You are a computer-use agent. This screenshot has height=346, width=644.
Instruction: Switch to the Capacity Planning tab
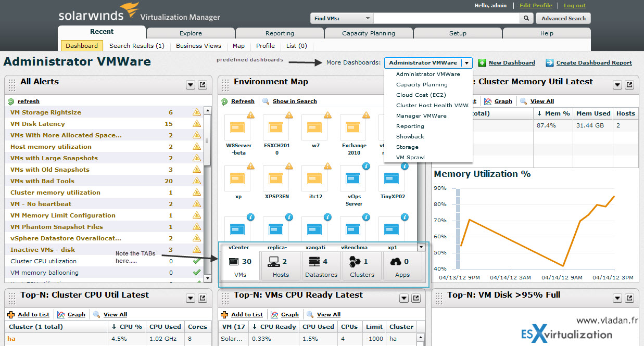tap(368, 33)
